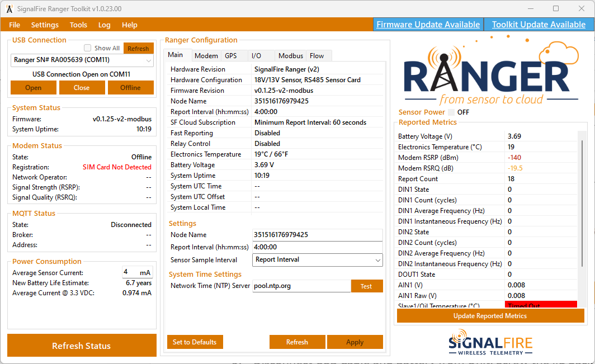Click the SignalFire app icon in title bar
The height and width of the screenshot is (364, 595).
click(x=9, y=8)
